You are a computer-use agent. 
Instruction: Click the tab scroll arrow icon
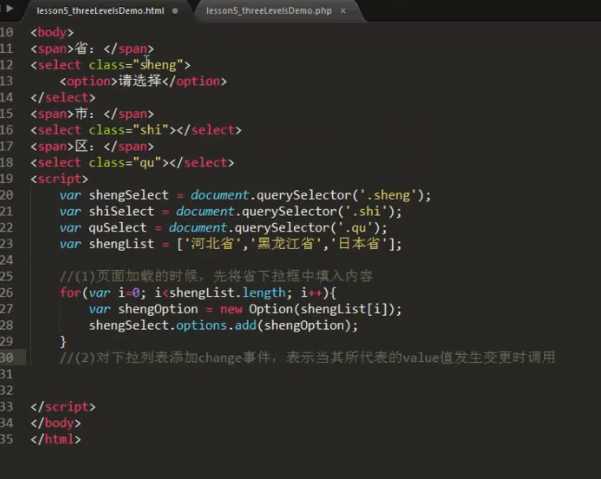coord(10,8)
